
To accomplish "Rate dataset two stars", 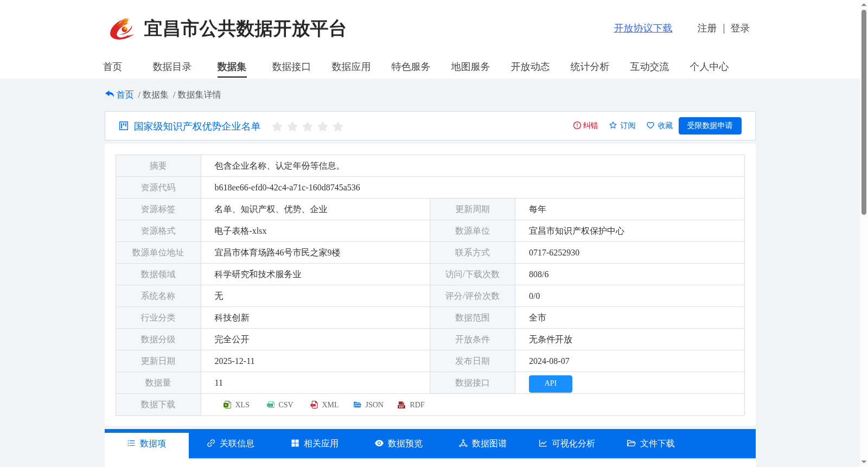I will tap(292, 126).
